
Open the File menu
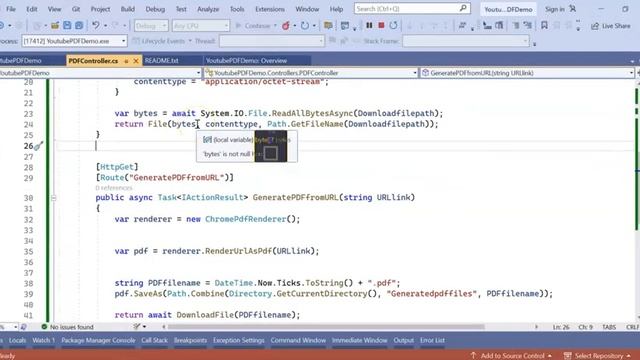coord(11,9)
